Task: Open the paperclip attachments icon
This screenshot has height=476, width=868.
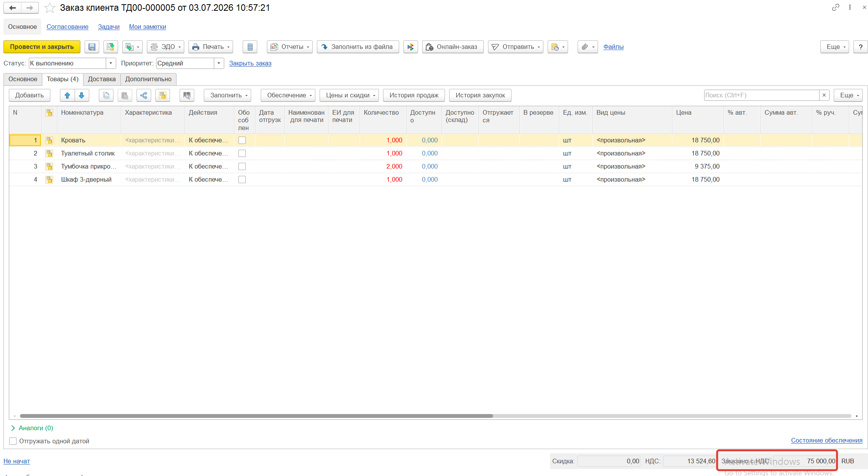Action: 588,47
